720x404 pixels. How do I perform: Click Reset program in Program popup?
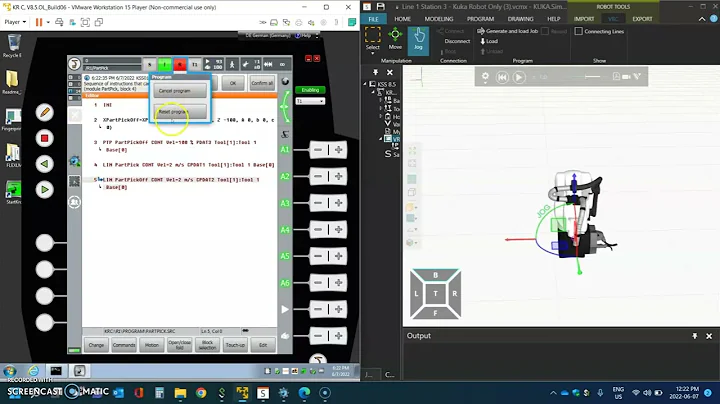coord(180,112)
